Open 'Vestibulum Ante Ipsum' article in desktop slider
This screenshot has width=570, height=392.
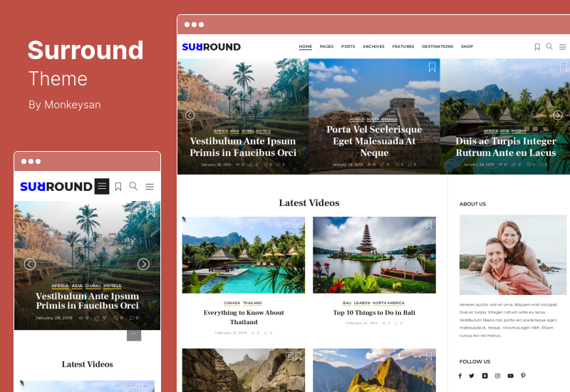tap(243, 147)
